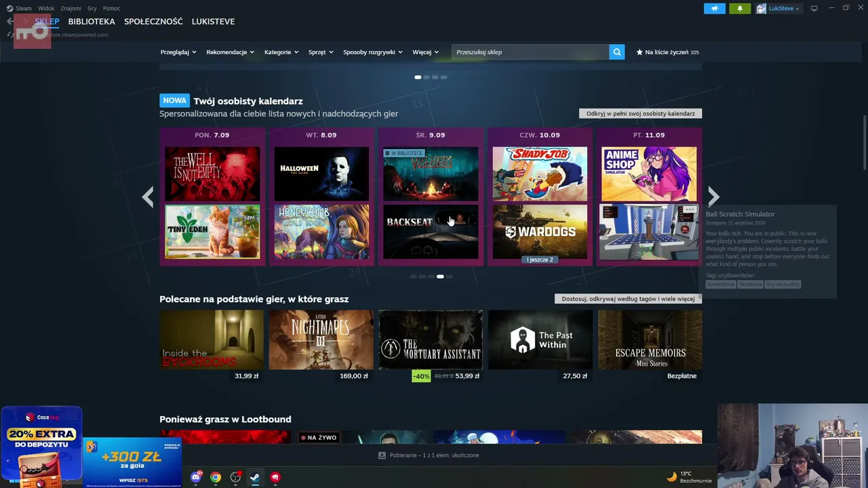868x488 pixels.
Task: Open The Well Is Not Empty game
Action: pos(212,174)
